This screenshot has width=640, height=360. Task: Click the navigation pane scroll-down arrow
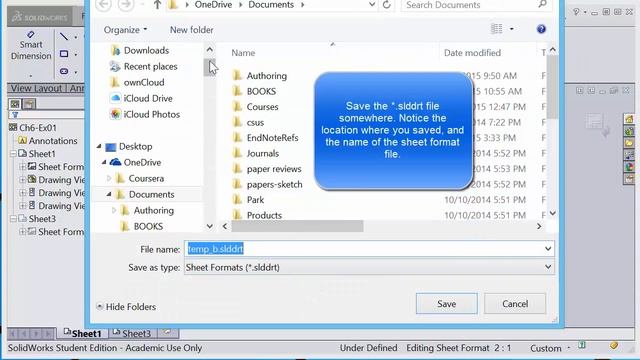210,226
